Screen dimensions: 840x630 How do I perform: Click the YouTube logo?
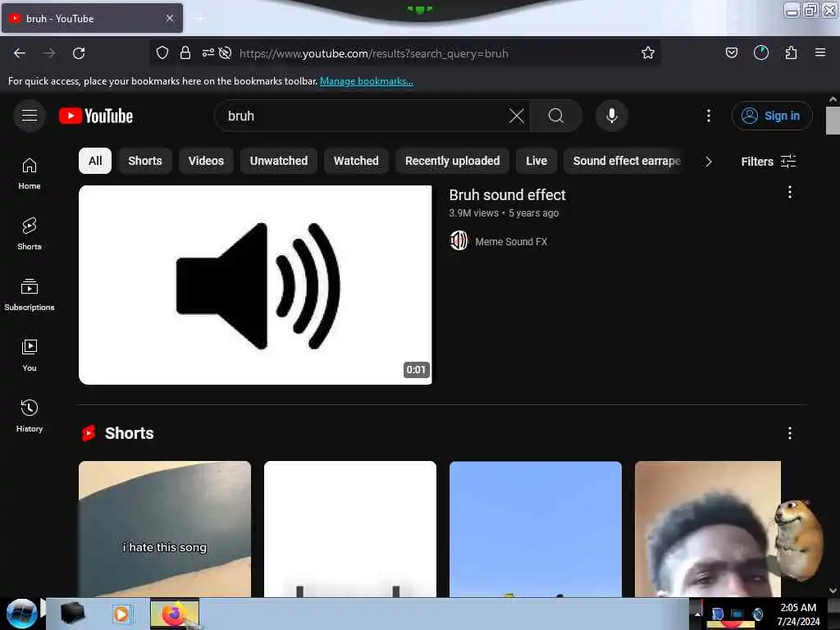96,116
